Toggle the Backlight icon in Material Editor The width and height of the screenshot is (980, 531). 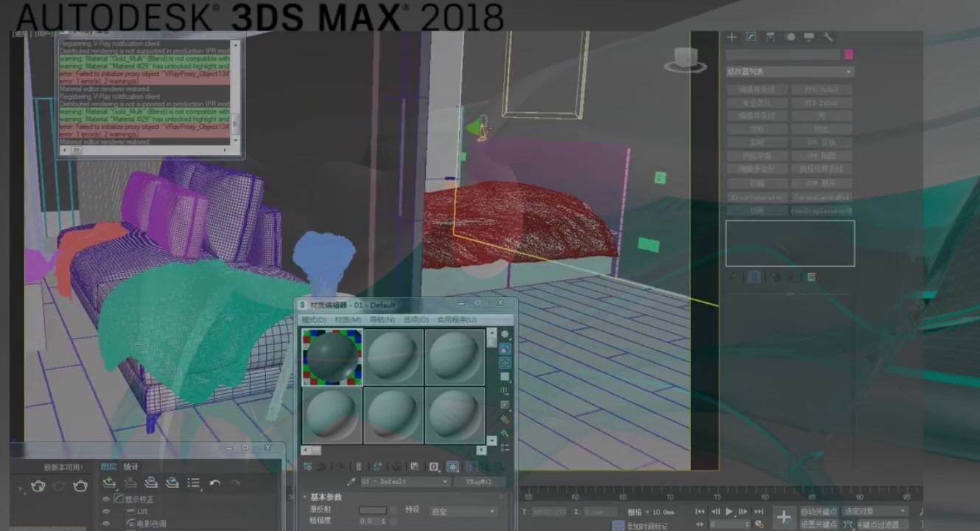pos(505,348)
